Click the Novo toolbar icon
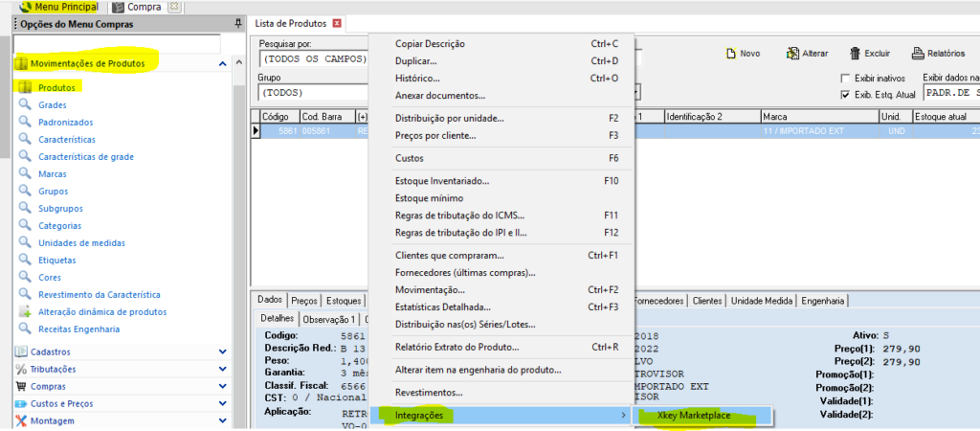 point(732,54)
